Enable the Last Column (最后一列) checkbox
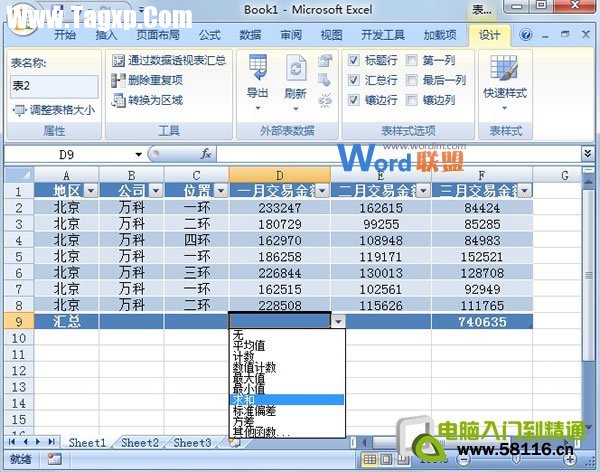This screenshot has width=600, height=472. click(412, 80)
